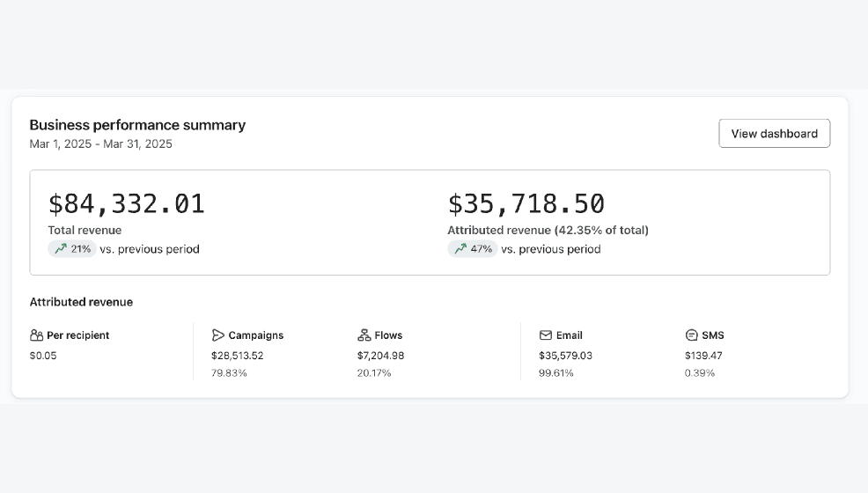Click the Business performance summary heading
The height and width of the screenshot is (493, 868).
(x=137, y=125)
